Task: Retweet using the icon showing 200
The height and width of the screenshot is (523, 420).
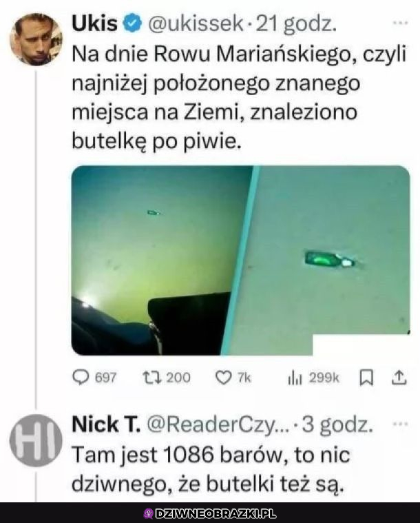Action: 167,378
